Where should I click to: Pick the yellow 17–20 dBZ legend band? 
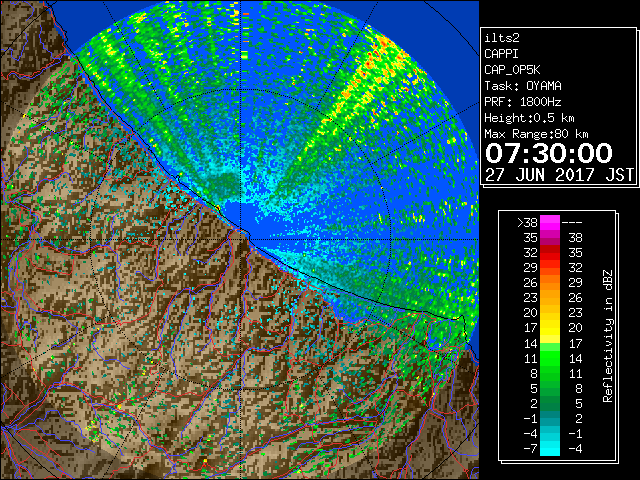550,328
